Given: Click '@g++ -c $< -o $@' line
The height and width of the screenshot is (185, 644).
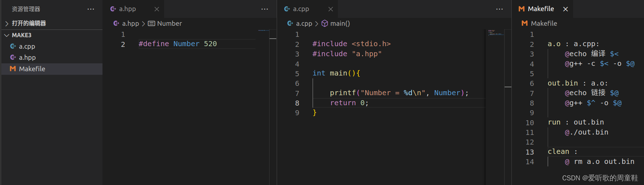Looking at the screenshot, I should coord(600,64).
